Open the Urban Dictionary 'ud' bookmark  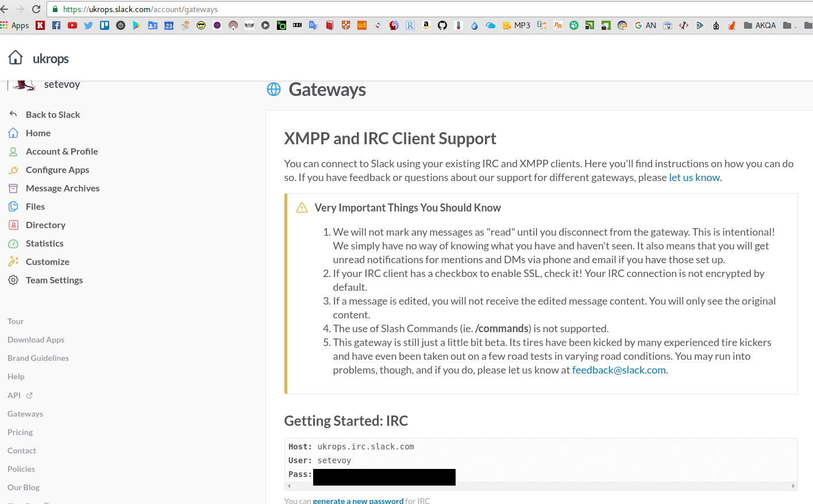pos(362,25)
